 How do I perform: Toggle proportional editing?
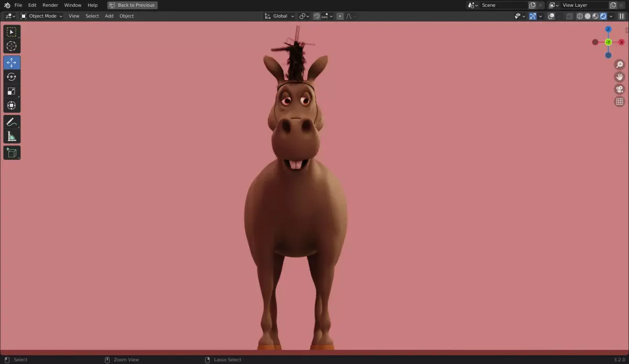340,16
